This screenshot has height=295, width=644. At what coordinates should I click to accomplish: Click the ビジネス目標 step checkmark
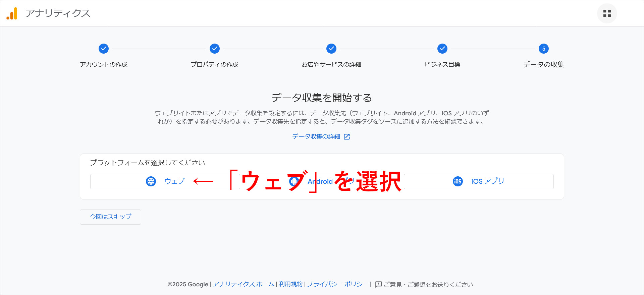[x=442, y=49]
